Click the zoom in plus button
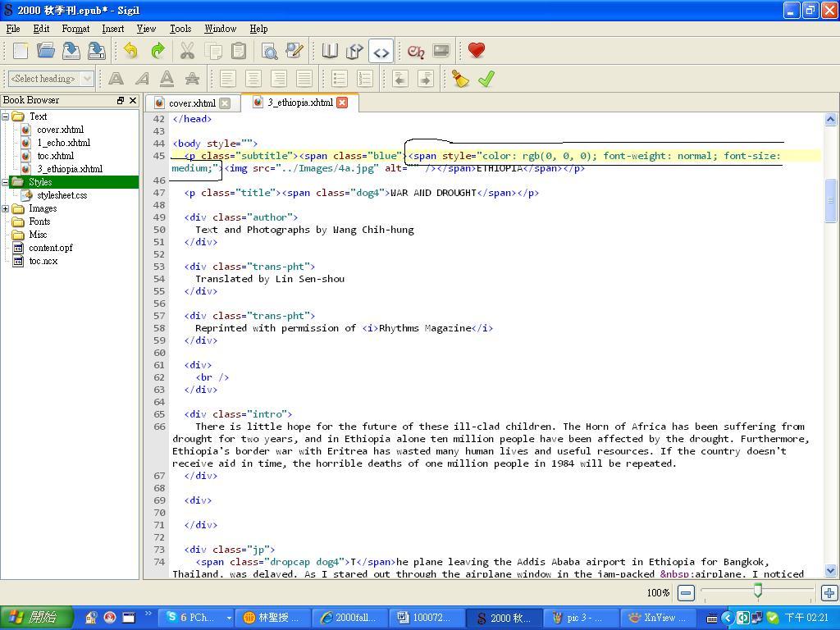 tap(829, 592)
